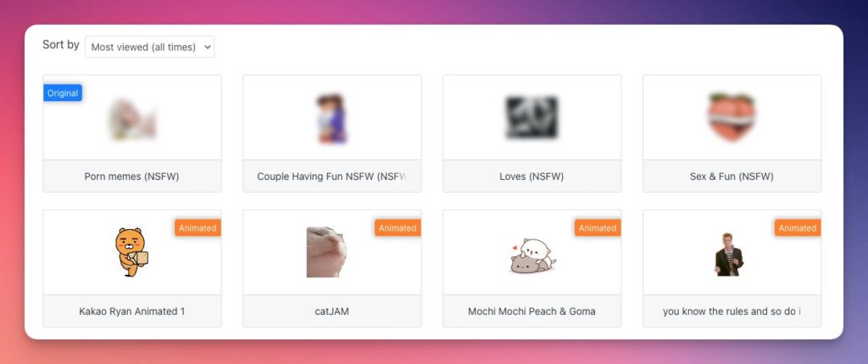868x364 pixels.
Task: Open the Sort by dropdown
Action: click(149, 48)
